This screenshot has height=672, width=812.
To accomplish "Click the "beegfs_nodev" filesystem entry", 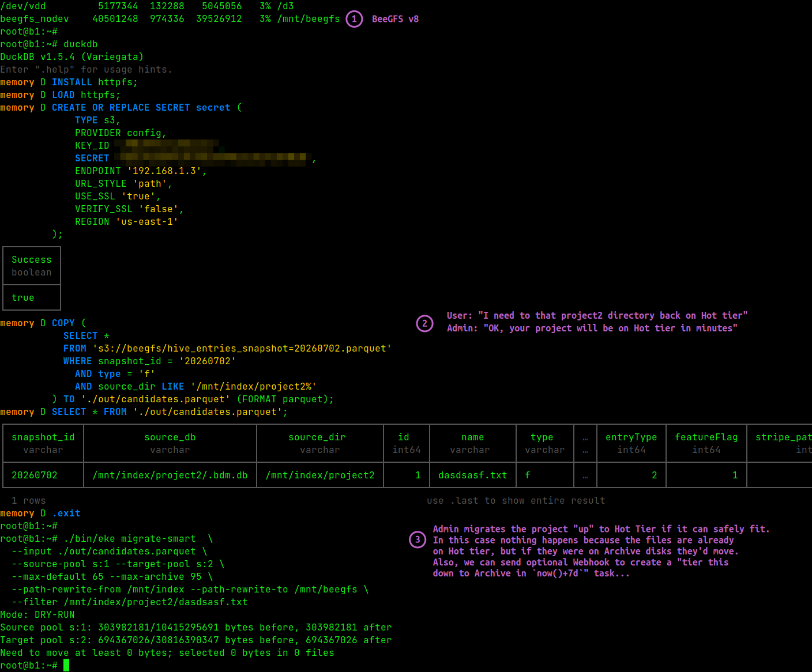I will [x=35, y=19].
